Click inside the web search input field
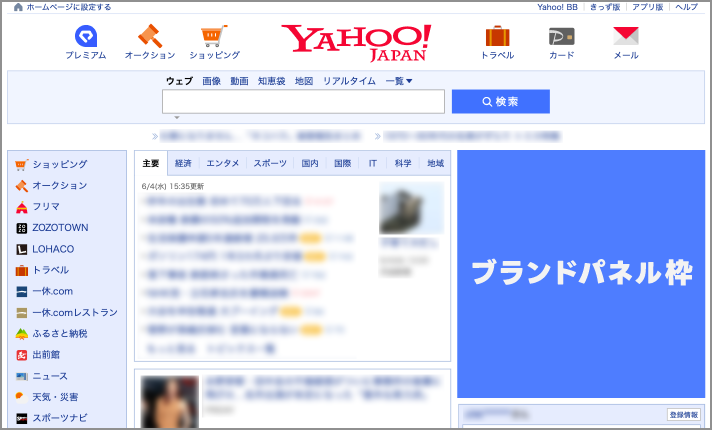 point(303,102)
